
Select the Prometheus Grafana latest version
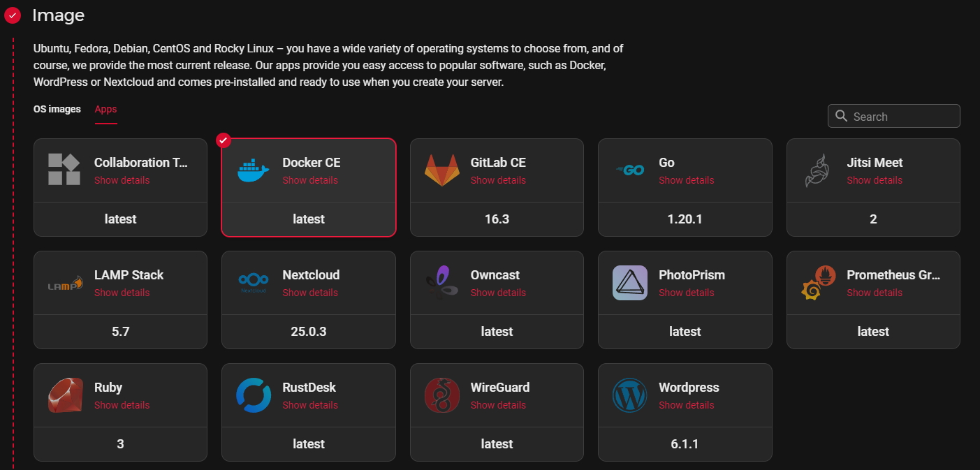[x=873, y=332]
